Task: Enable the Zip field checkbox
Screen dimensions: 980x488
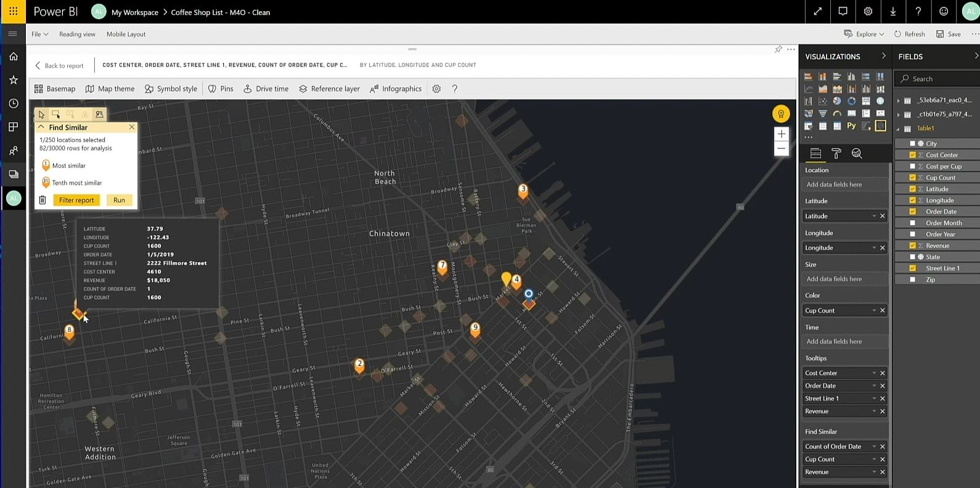Action: pyautogui.click(x=913, y=279)
